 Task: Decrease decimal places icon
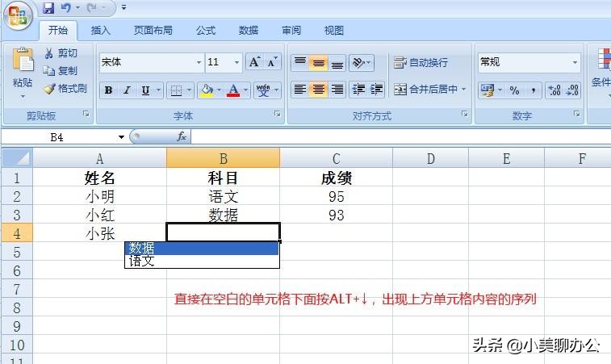click(x=571, y=90)
